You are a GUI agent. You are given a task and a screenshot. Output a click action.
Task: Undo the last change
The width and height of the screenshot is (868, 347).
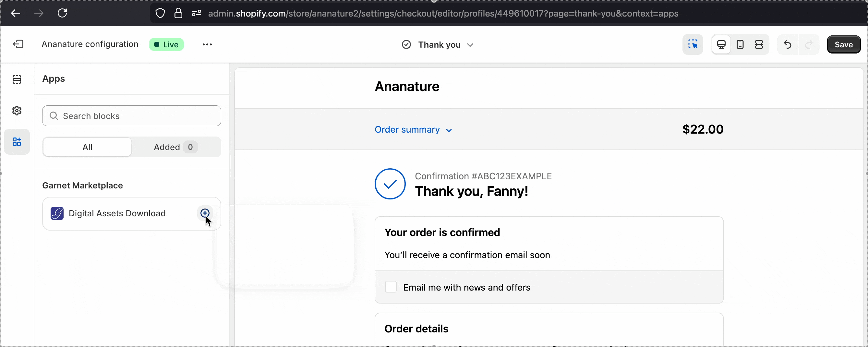(x=787, y=44)
